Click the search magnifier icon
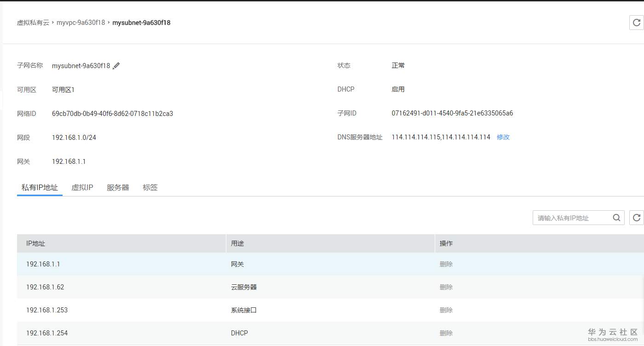Viewport: 644px width, 346px height. [616, 218]
